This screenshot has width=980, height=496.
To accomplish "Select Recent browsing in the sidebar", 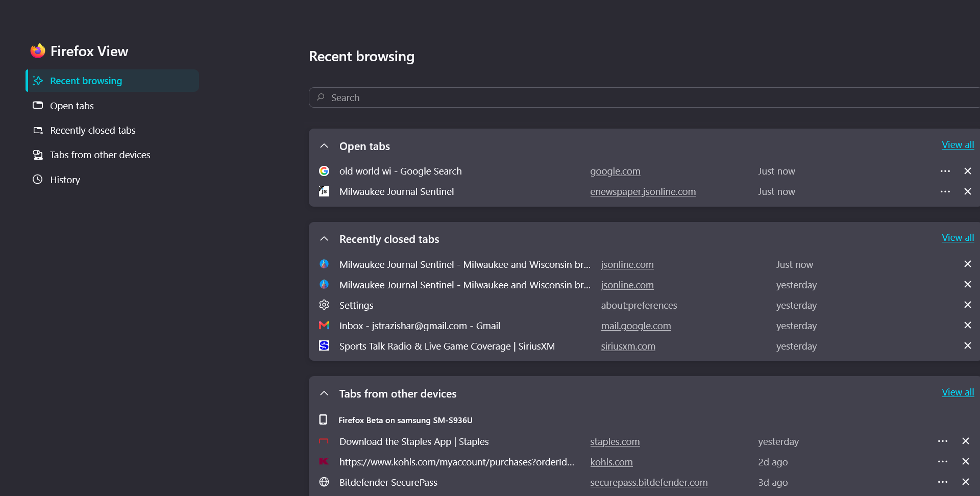I will click(x=112, y=81).
